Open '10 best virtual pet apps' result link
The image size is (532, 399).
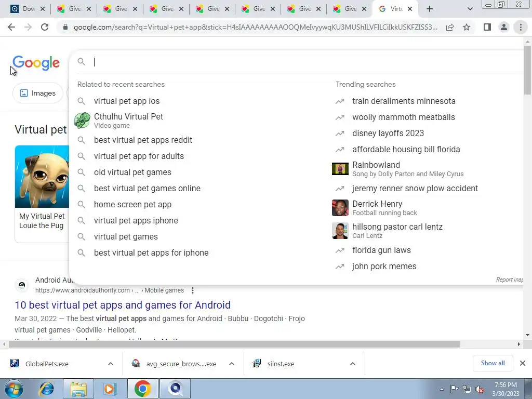[123, 304]
